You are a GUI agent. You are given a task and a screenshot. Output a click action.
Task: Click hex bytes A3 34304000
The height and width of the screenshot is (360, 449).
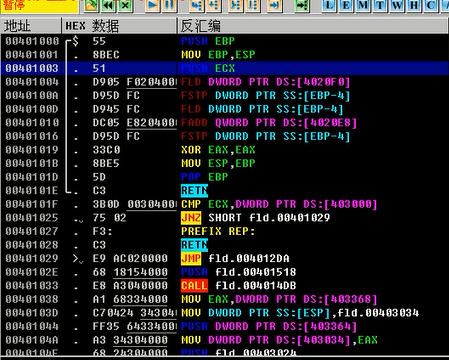click(130, 340)
